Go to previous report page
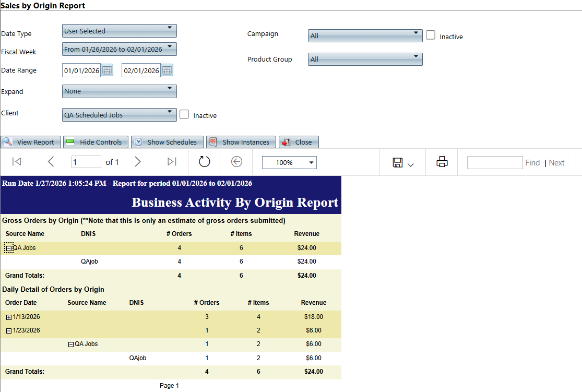 coord(51,162)
